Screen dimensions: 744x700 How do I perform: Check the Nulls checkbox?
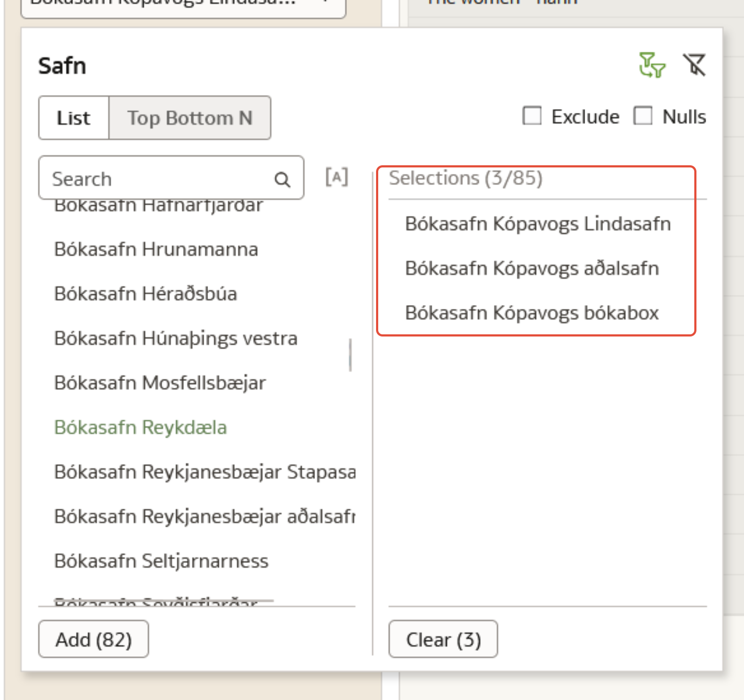click(643, 116)
